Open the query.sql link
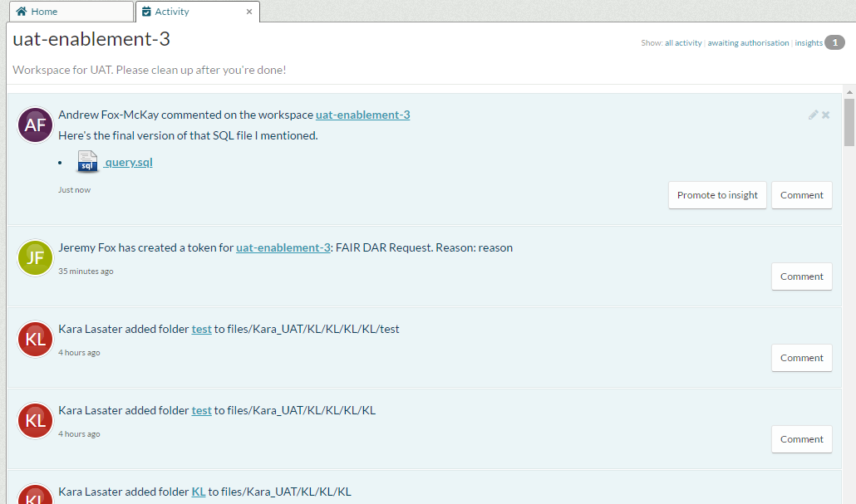856x504 pixels. pyautogui.click(x=128, y=162)
